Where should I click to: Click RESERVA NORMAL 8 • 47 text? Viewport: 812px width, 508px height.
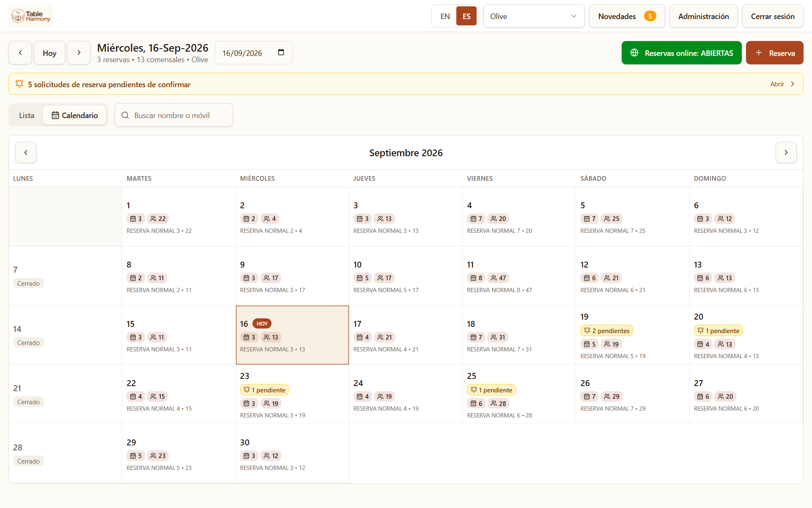[499, 290]
